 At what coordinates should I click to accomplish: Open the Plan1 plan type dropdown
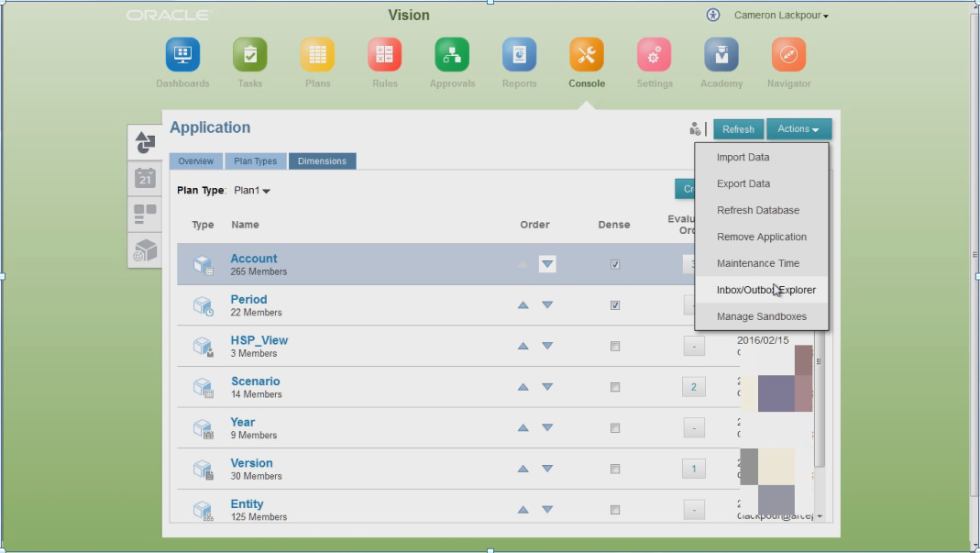(x=252, y=190)
